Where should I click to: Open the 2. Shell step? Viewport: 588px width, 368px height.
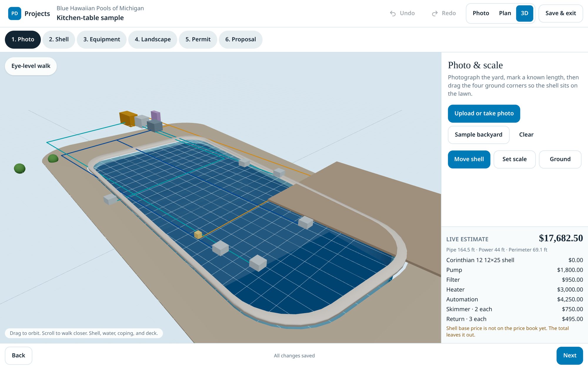[x=59, y=39]
